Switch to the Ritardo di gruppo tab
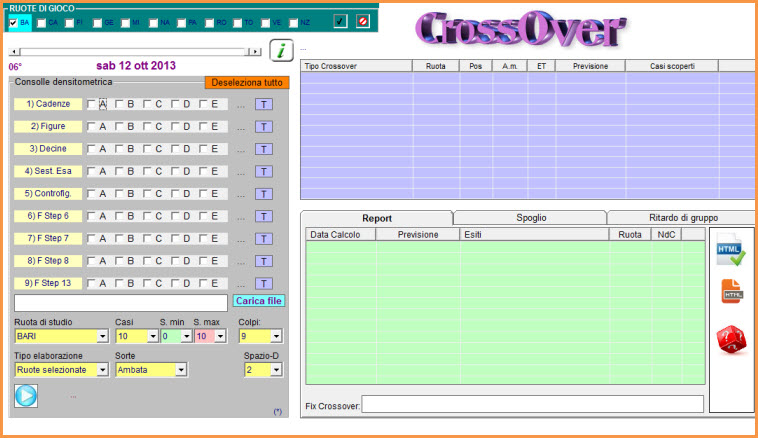The height and width of the screenshot is (438, 758). tap(683, 218)
